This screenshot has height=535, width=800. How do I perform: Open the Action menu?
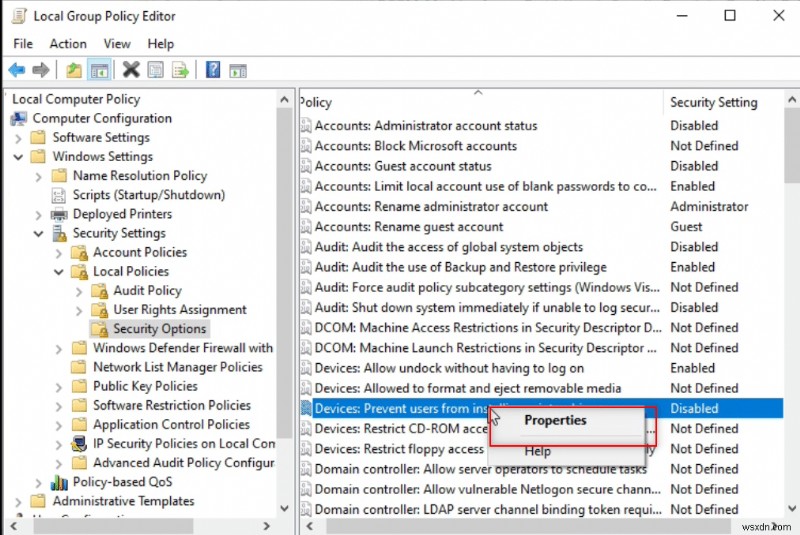68,44
